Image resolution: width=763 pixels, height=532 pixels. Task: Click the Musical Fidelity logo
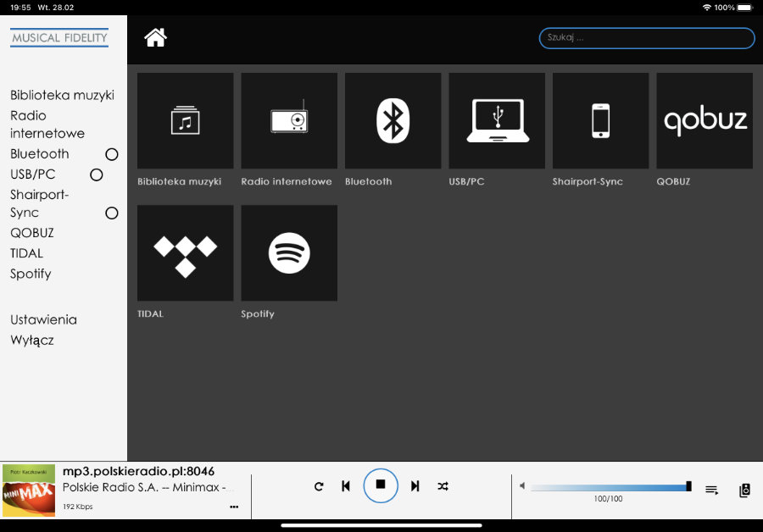click(59, 37)
